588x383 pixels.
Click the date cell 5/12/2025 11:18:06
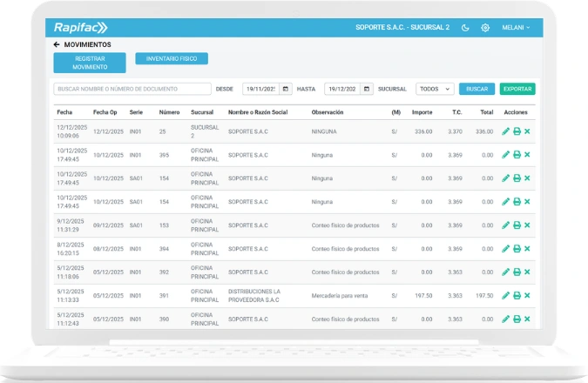(71, 272)
